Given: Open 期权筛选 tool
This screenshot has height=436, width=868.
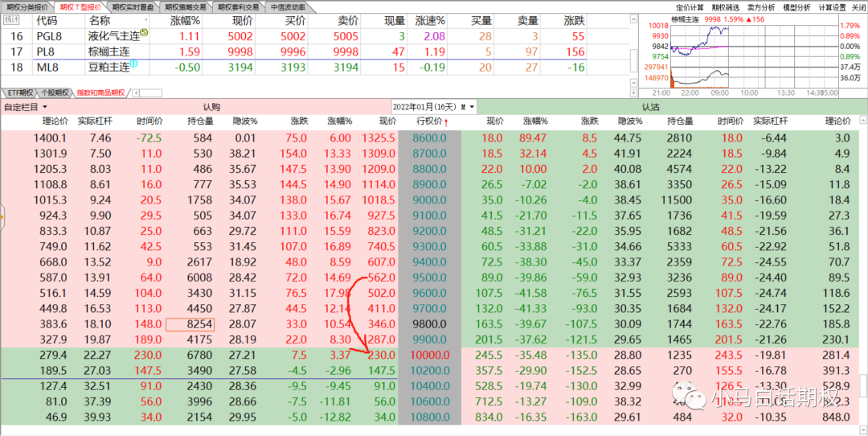Looking at the screenshot, I should click(728, 6).
